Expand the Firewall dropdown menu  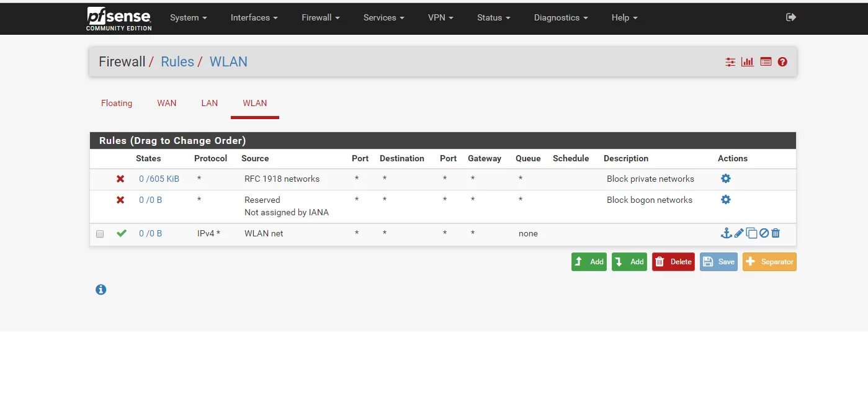[321, 17]
